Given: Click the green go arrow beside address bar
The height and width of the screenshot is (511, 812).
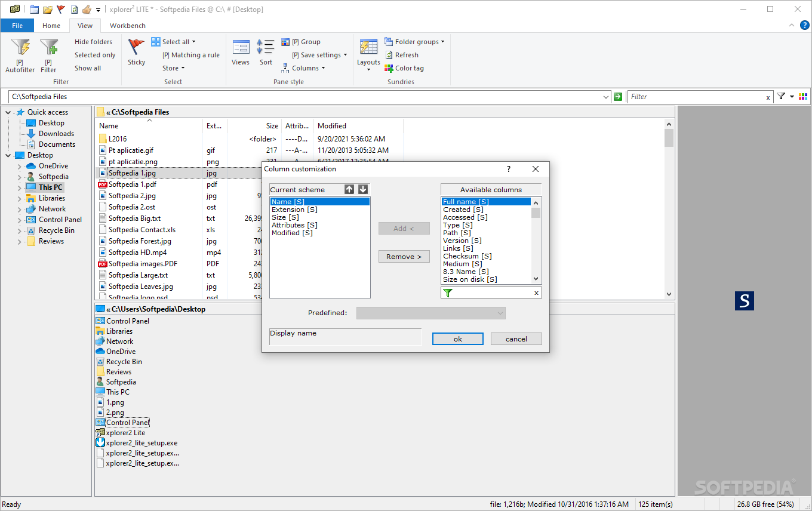Looking at the screenshot, I should [618, 97].
